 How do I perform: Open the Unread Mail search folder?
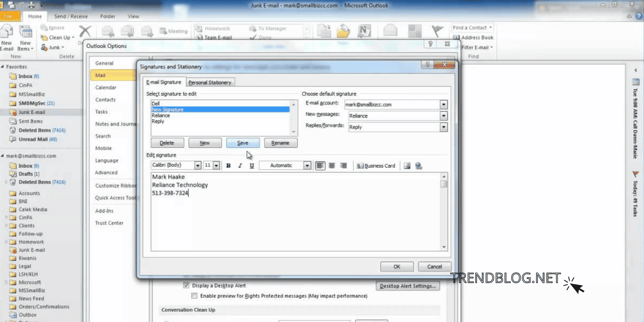point(33,139)
